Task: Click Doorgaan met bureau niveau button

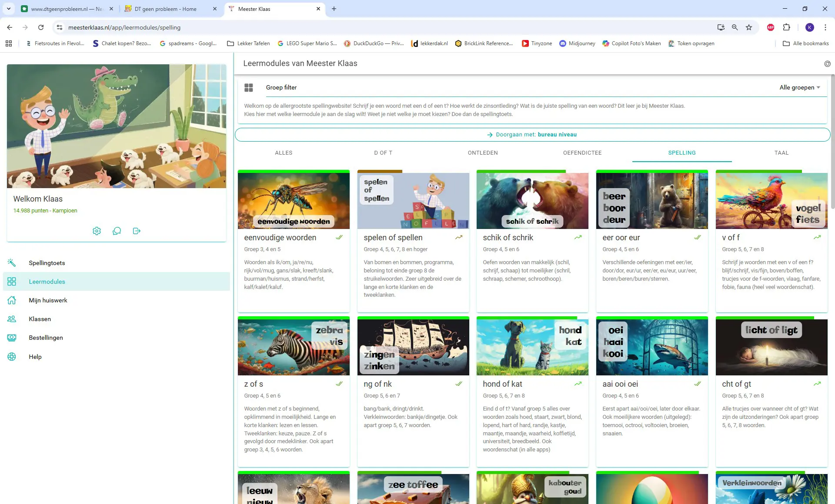Action: (532, 135)
